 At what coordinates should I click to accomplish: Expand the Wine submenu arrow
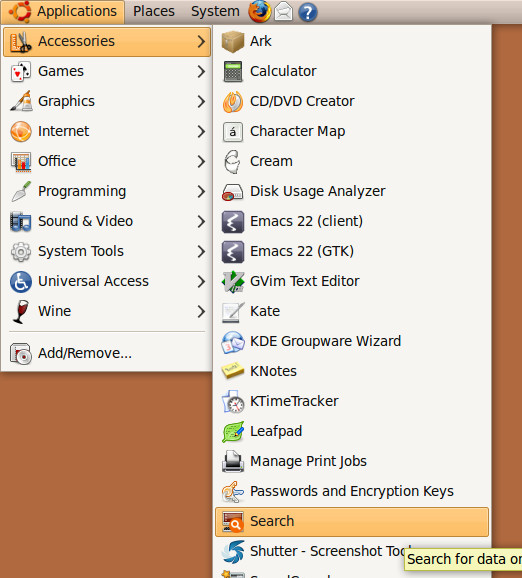[x=201, y=311]
